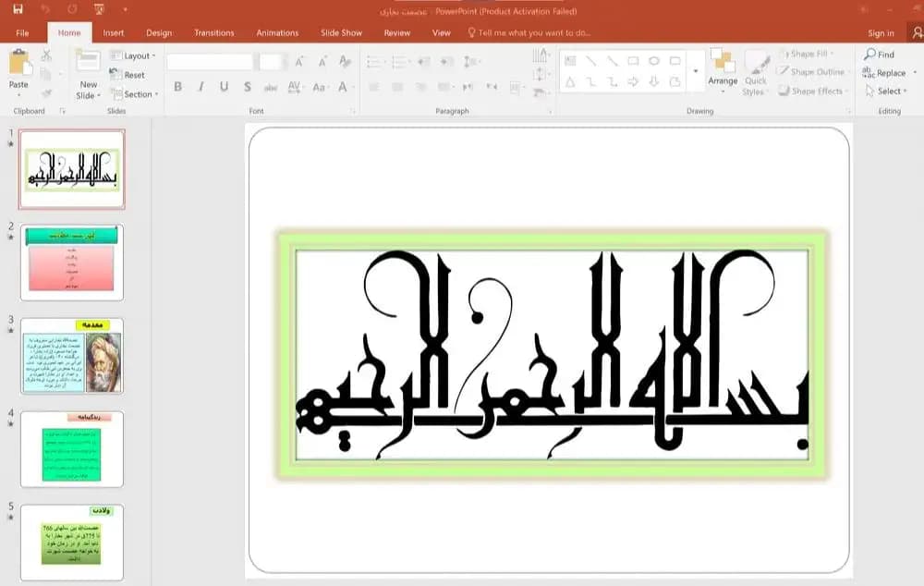Open the Arrange menu

click(723, 71)
